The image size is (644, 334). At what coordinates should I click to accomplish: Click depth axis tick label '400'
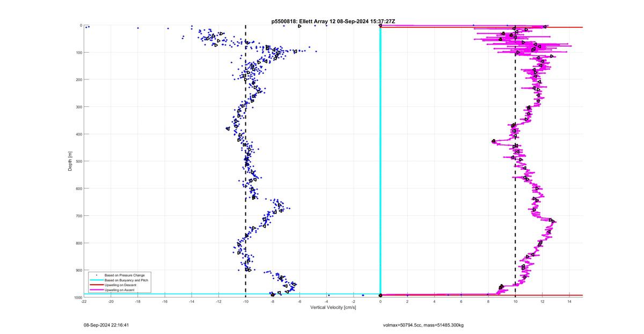point(79,134)
